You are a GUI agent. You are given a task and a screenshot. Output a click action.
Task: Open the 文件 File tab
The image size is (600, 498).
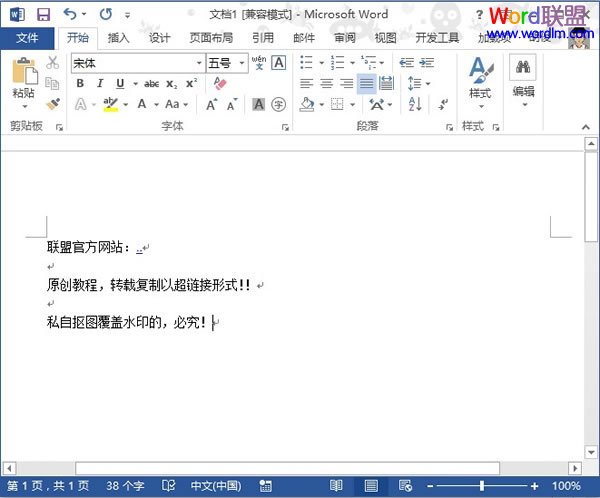(x=27, y=38)
